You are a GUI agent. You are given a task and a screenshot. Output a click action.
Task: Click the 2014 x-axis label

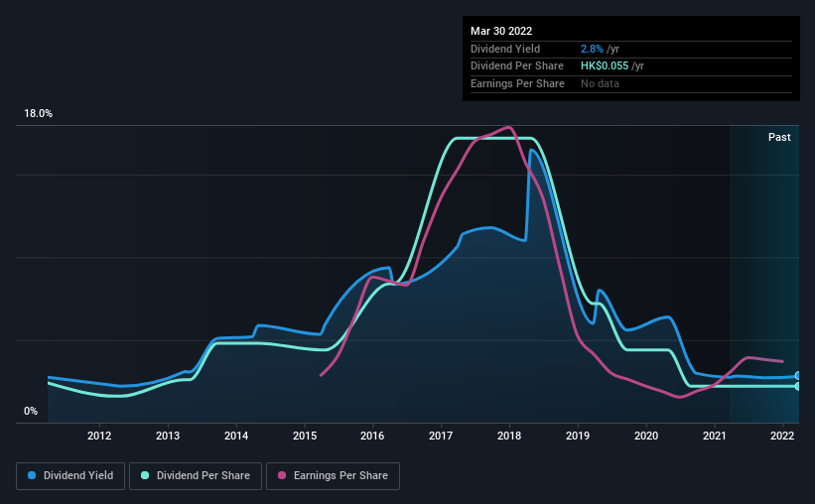pos(236,436)
